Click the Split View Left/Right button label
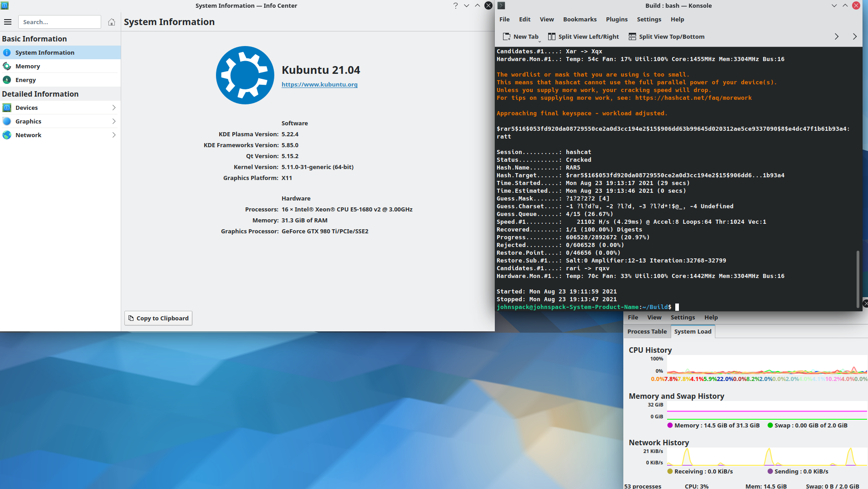 pos(589,36)
